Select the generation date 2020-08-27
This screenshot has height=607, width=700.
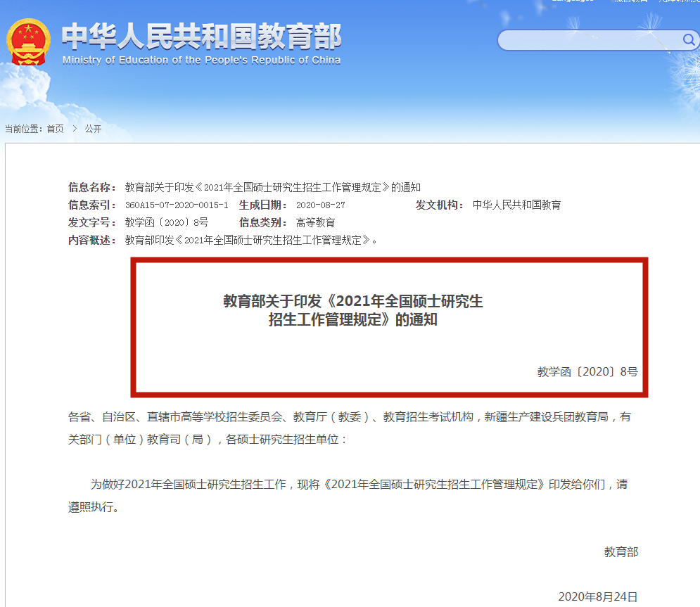(x=321, y=205)
